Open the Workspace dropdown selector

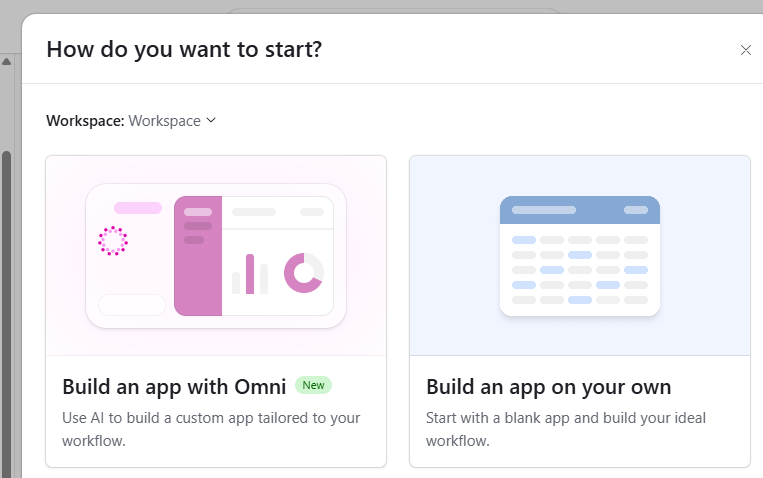pos(172,121)
